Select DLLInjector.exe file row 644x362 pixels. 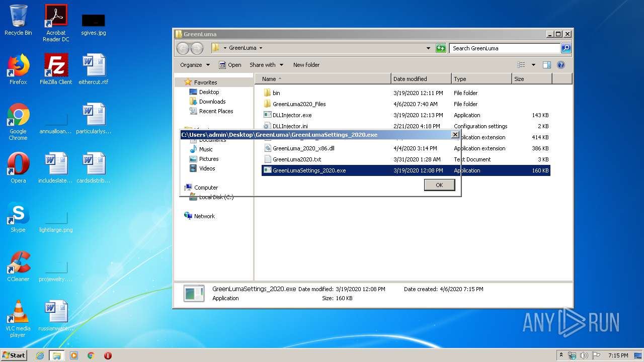[406, 115]
